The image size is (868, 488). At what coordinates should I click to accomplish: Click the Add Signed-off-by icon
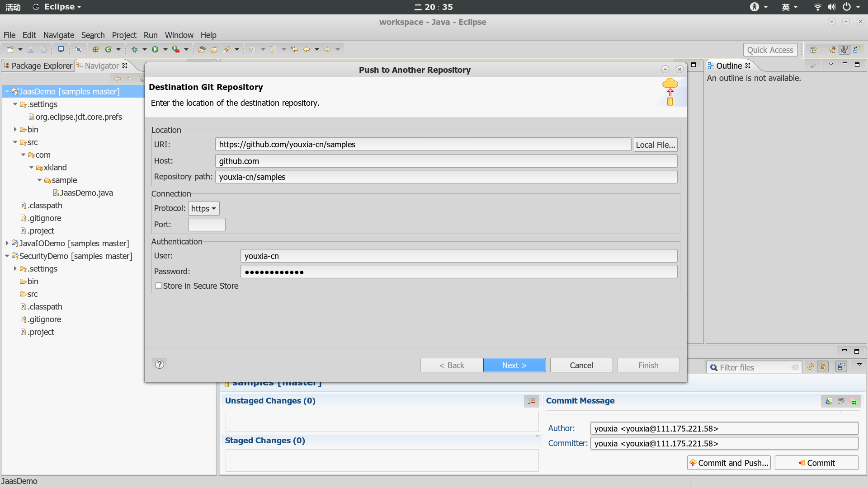(841, 401)
